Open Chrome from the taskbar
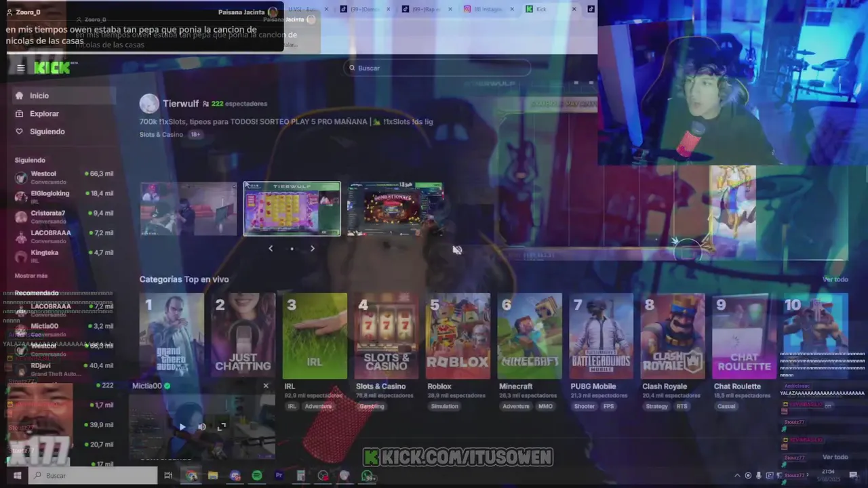Screen dimensions: 868x488 (x=192, y=476)
